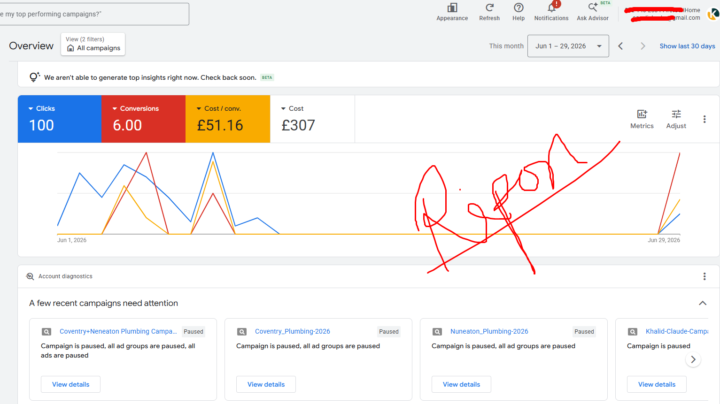
Task: Click the Overview heading
Action: [31, 46]
